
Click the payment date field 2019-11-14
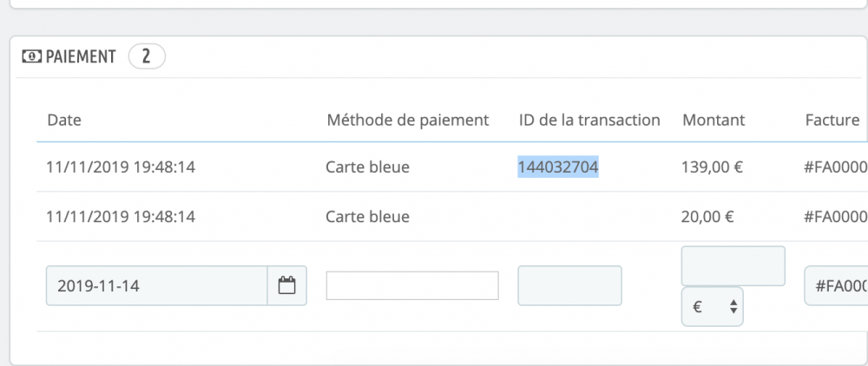pos(156,285)
